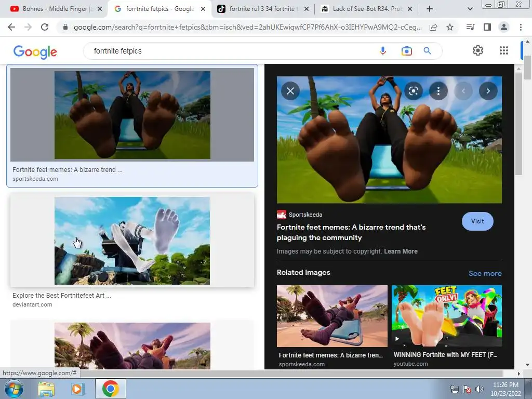This screenshot has width=532, height=399.
Task: Click the Google logo
Action: (35, 51)
